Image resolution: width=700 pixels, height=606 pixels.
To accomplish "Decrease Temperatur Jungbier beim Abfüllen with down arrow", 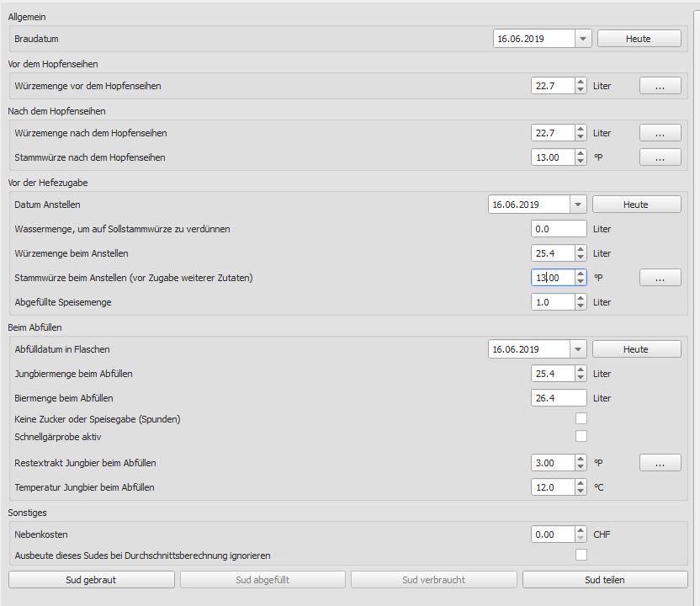I will pyautogui.click(x=581, y=492).
